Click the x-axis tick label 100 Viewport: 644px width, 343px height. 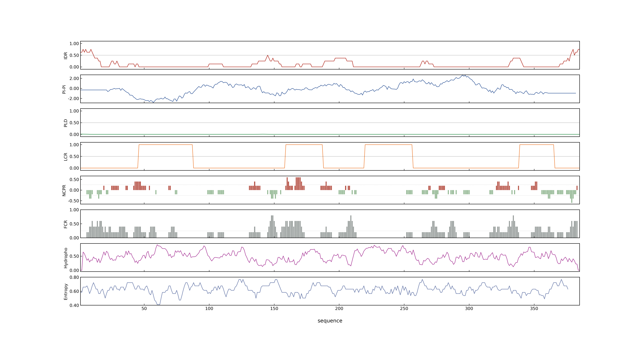tap(209, 309)
